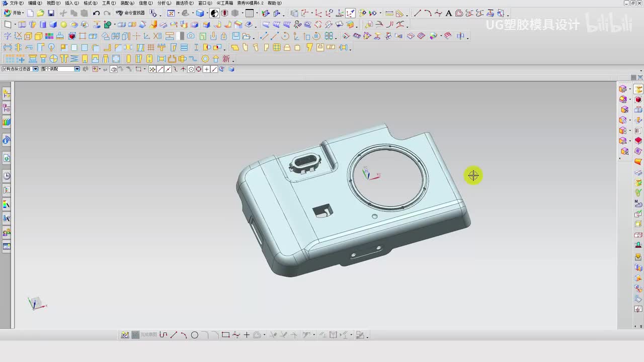Undo the last action

(96, 13)
